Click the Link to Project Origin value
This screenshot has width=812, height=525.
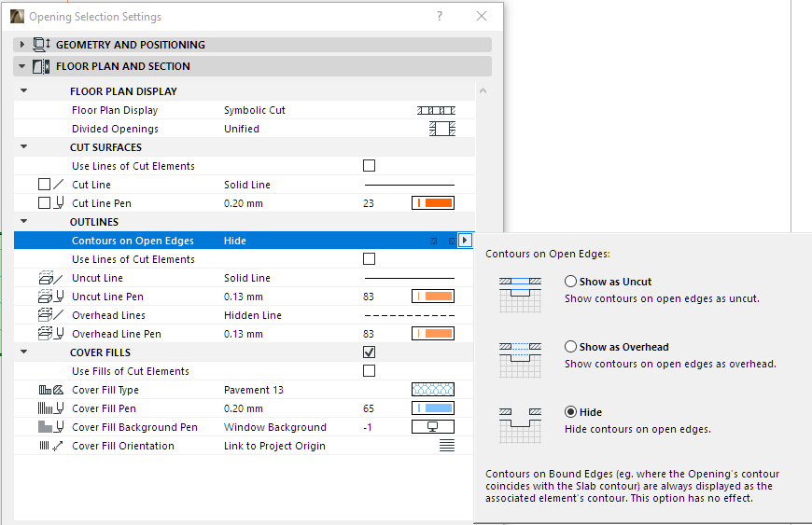coord(274,446)
